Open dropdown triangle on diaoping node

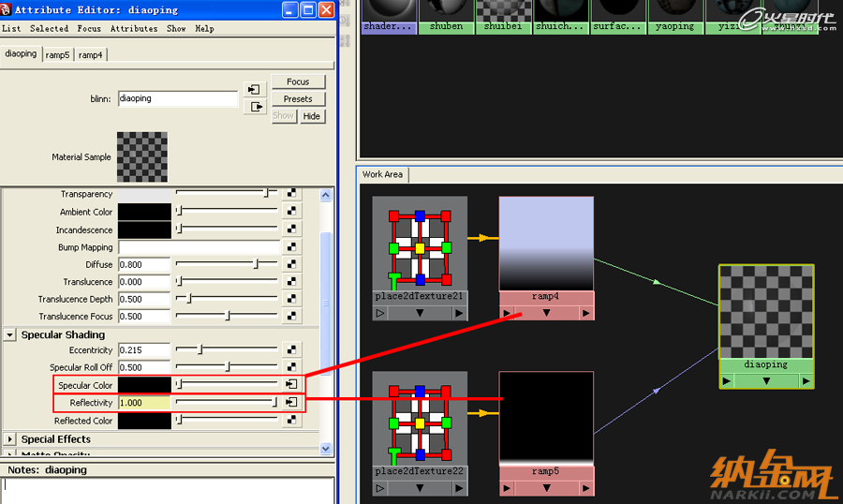click(x=766, y=381)
